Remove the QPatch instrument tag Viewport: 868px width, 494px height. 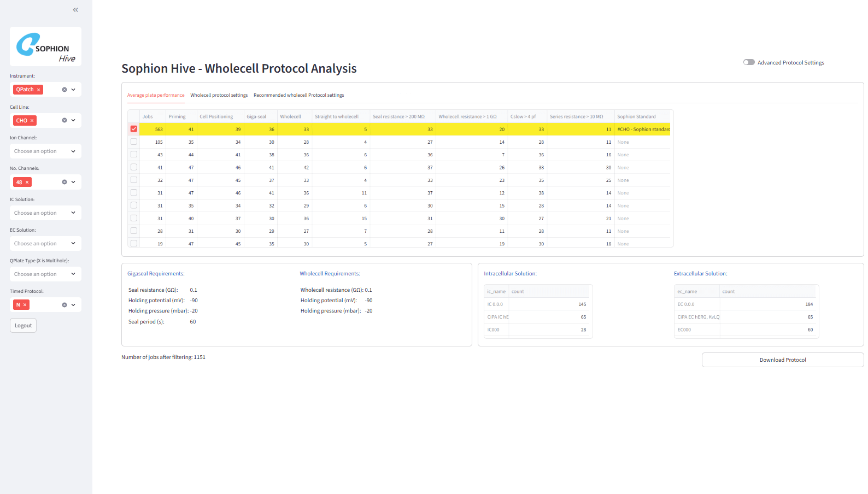tap(39, 90)
